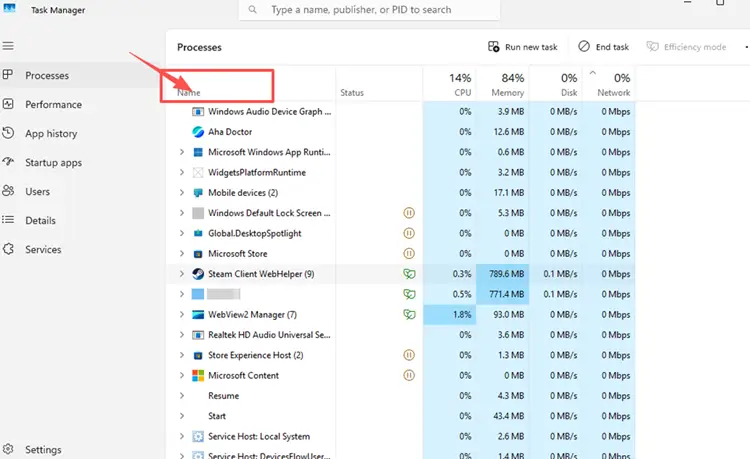The image size is (750, 459).
Task: Click suspended status icon for Store Experience Host
Action: [x=409, y=355]
